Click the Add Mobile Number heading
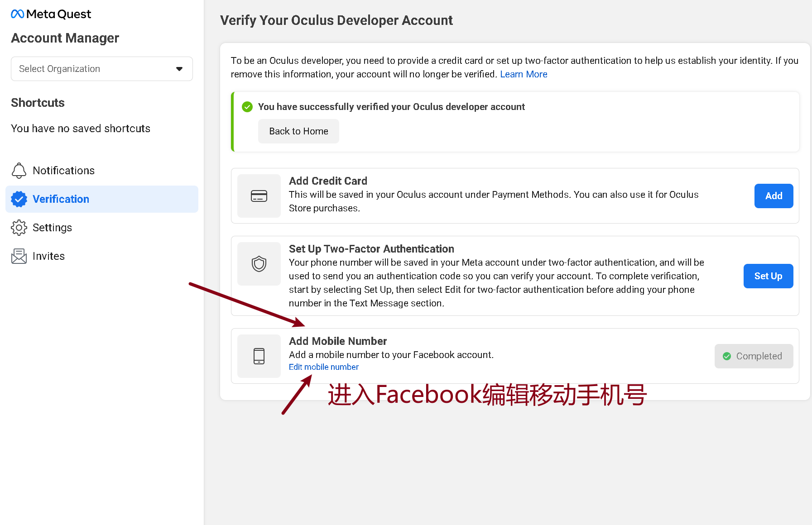Image resolution: width=812 pixels, height=525 pixels. (338, 341)
